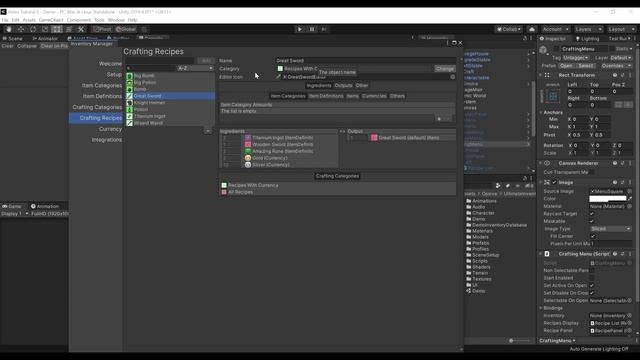Select the Knight Helmet recipe

[x=170, y=102]
